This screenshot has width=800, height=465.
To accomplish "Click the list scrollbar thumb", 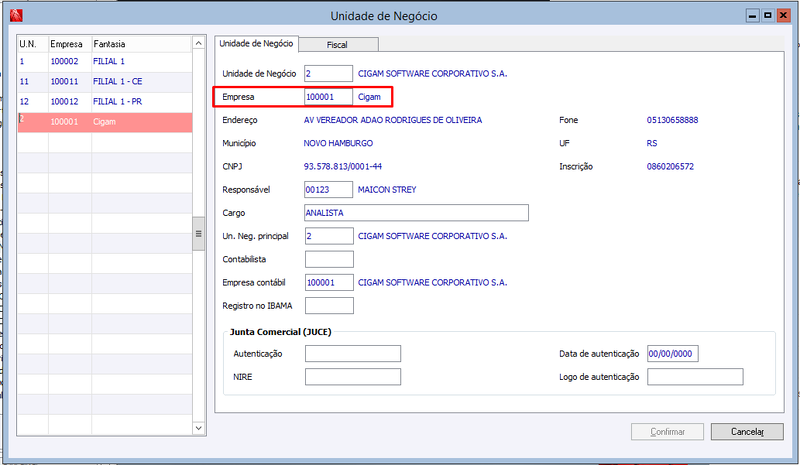I will [198, 234].
